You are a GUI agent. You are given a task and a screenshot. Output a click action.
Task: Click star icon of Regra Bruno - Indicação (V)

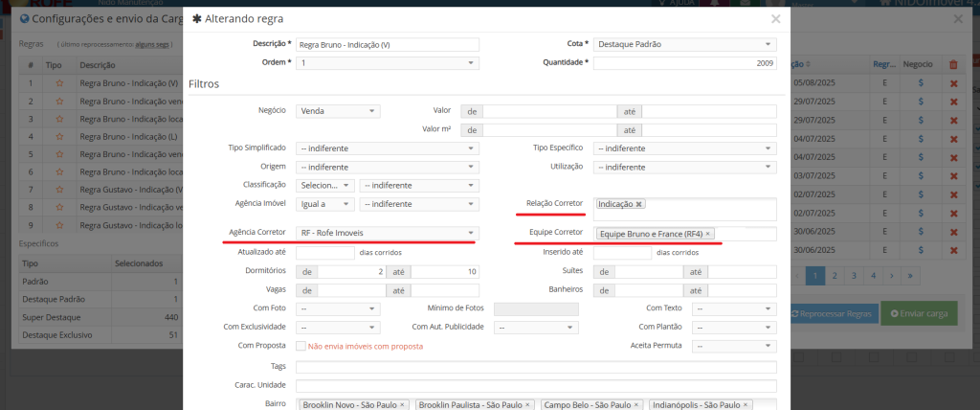click(59, 83)
